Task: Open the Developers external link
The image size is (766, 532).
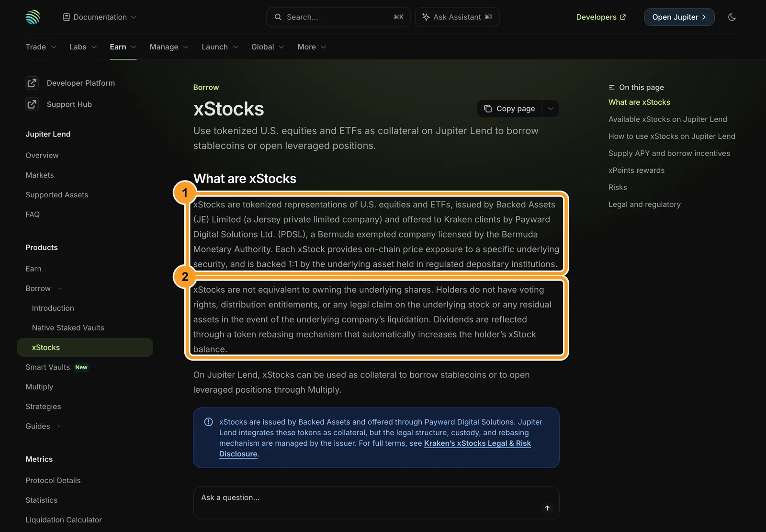Action: click(x=601, y=17)
